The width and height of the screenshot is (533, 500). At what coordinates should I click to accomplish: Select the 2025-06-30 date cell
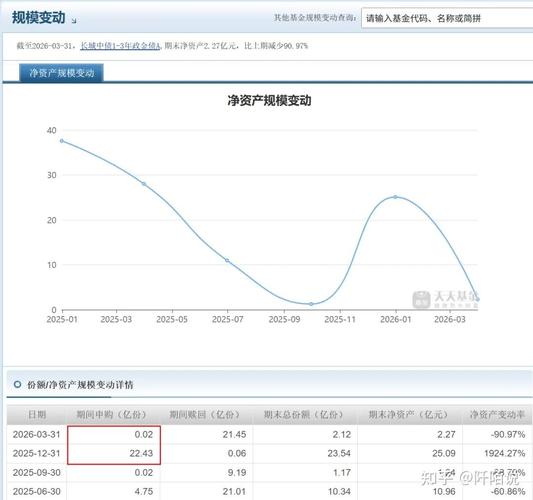pos(37,492)
